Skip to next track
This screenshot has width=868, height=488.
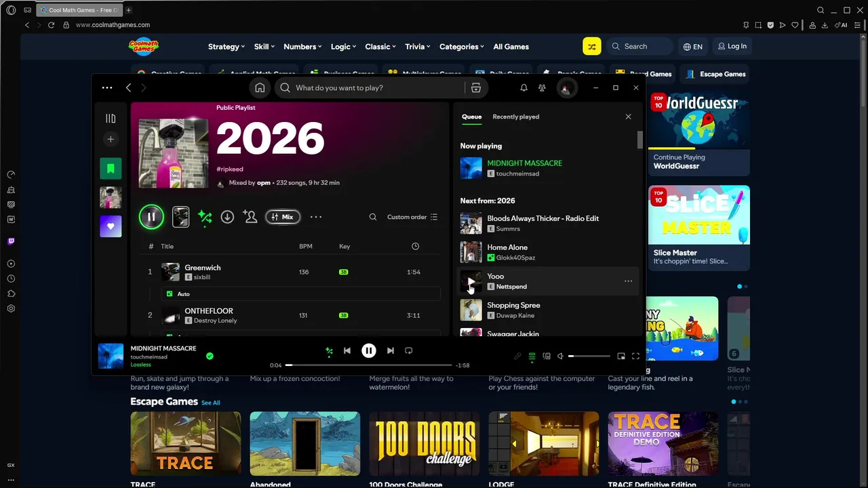click(x=390, y=350)
